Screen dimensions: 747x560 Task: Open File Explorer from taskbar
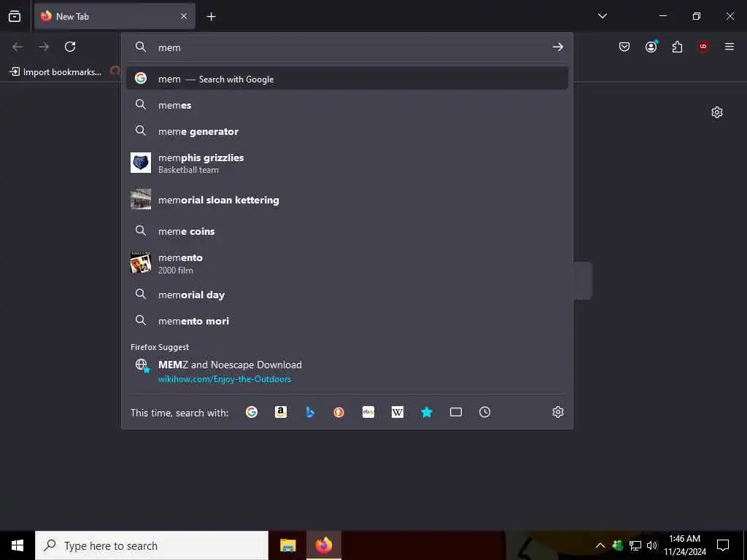[287, 545]
